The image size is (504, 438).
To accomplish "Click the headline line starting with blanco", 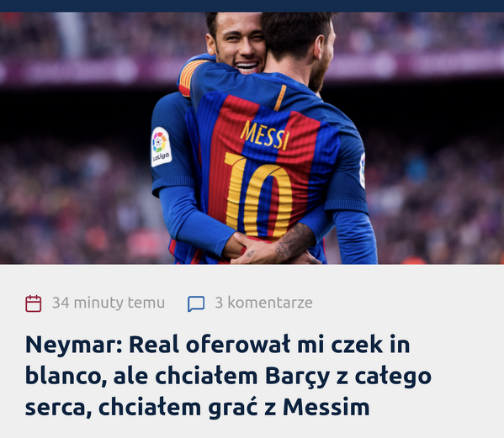I will tap(228, 376).
